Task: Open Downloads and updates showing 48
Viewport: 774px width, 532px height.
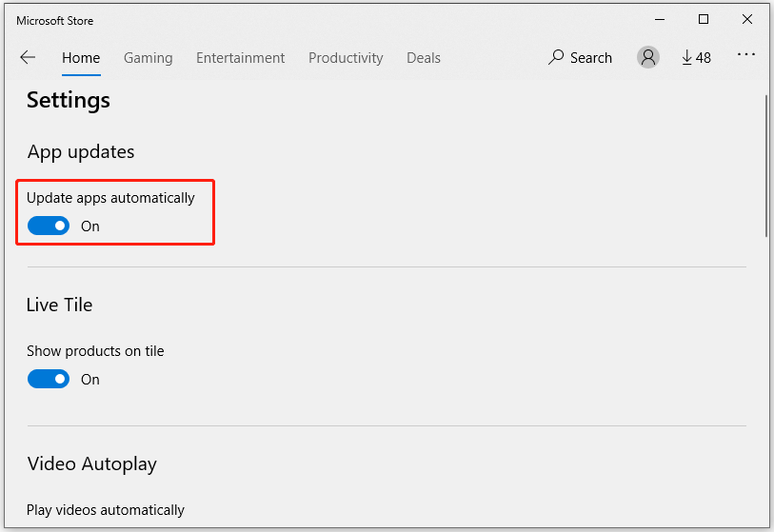Action: (696, 58)
